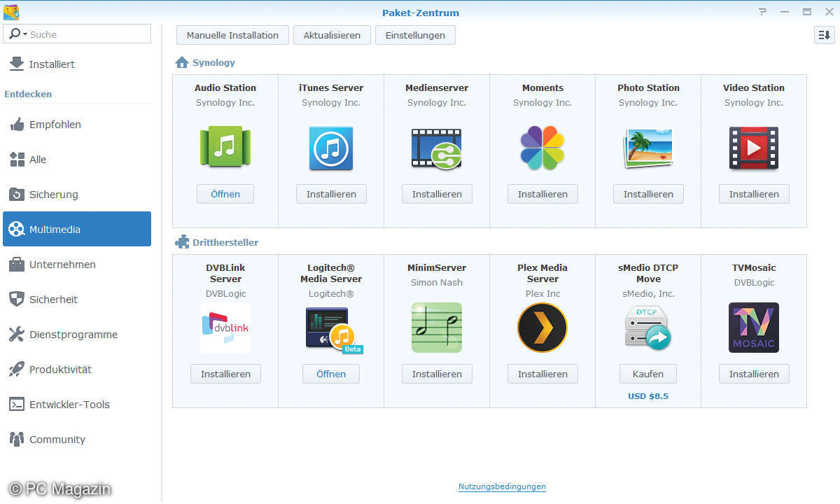This screenshot has height=504, width=840.
Task: Click the Audio Station app icon
Action: 225,146
